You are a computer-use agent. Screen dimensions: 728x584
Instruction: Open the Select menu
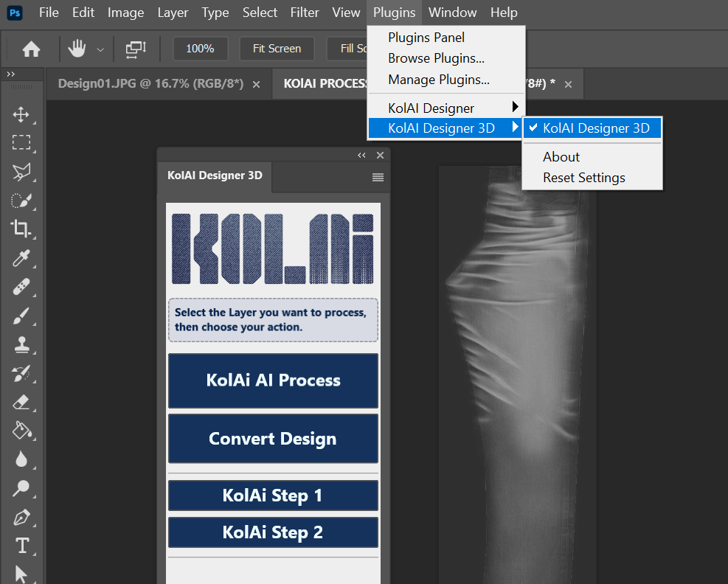(260, 13)
